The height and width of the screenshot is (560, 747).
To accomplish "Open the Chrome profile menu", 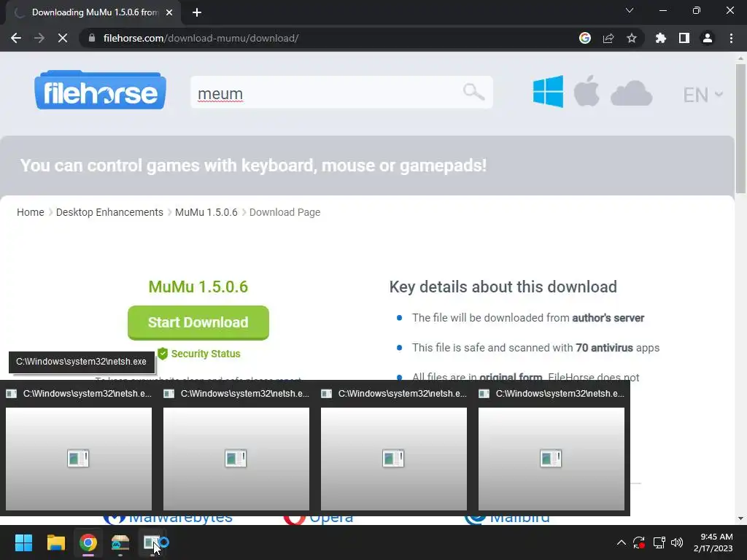I will point(708,38).
